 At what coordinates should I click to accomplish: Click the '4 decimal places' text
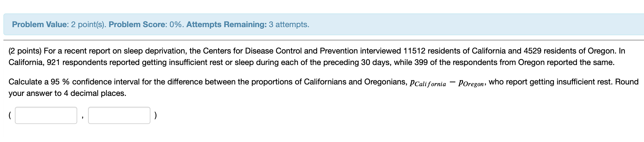[95, 93]
